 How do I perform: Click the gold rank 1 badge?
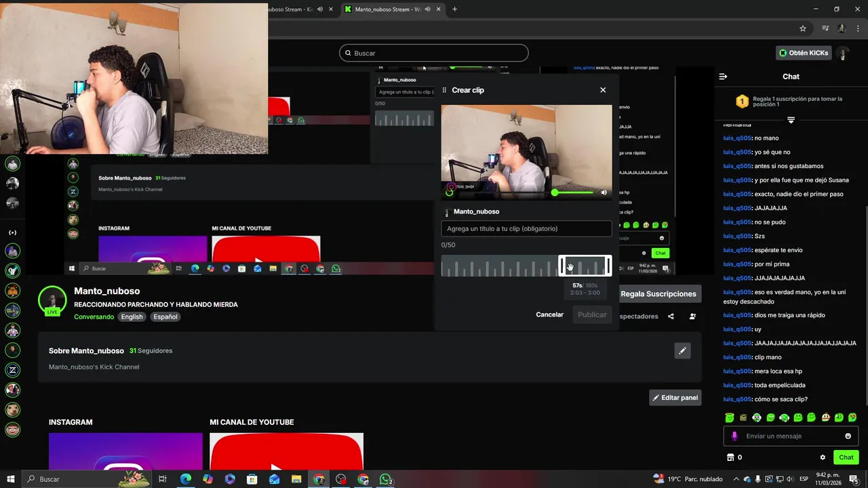click(742, 102)
